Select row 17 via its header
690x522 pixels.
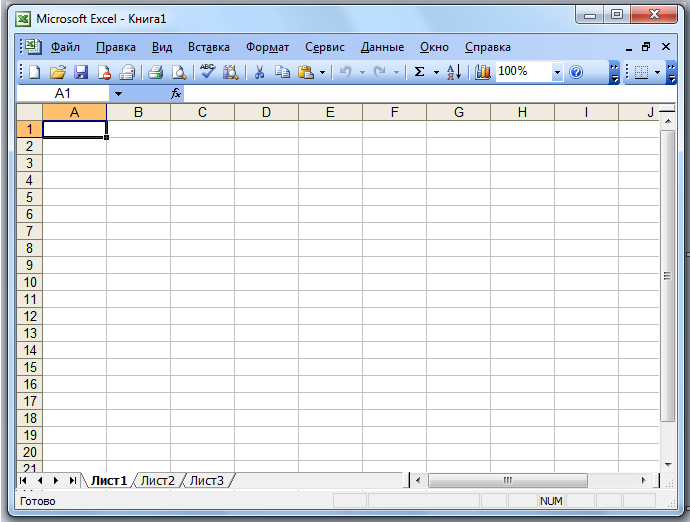[29, 401]
